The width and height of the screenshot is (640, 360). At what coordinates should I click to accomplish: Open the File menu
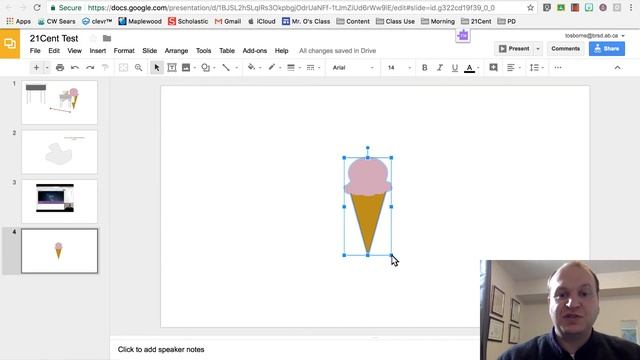(x=35, y=51)
